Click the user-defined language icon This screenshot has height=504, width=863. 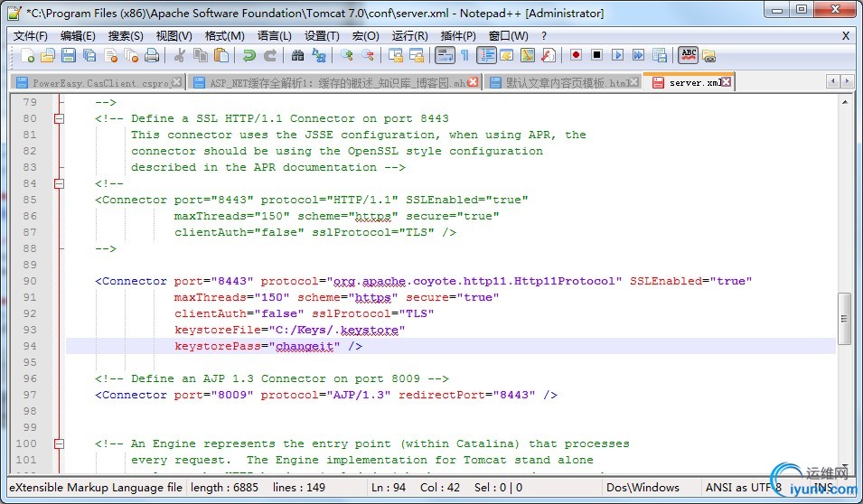[x=507, y=55]
